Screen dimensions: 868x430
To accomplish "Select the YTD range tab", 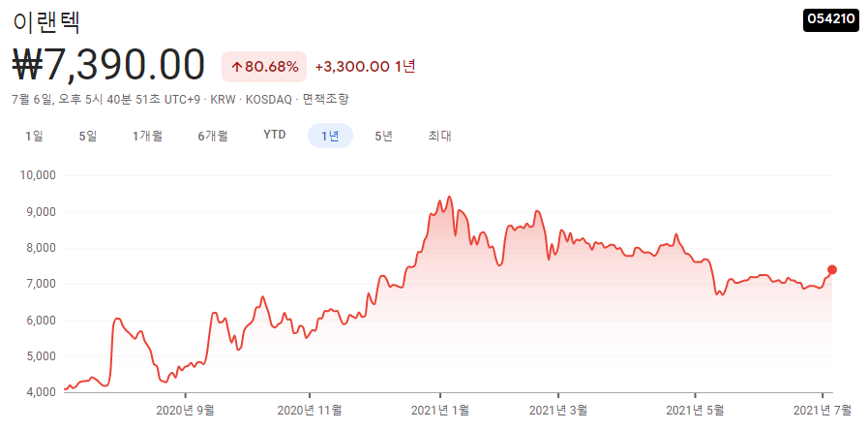I will (275, 136).
